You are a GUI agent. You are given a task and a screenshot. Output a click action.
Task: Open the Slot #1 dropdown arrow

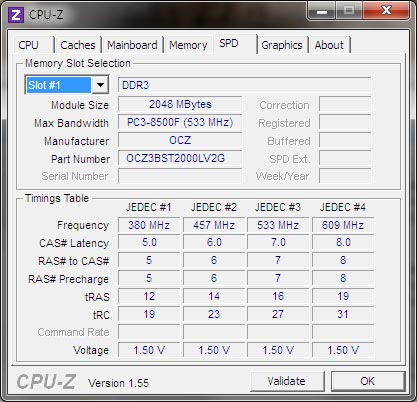pyautogui.click(x=100, y=85)
